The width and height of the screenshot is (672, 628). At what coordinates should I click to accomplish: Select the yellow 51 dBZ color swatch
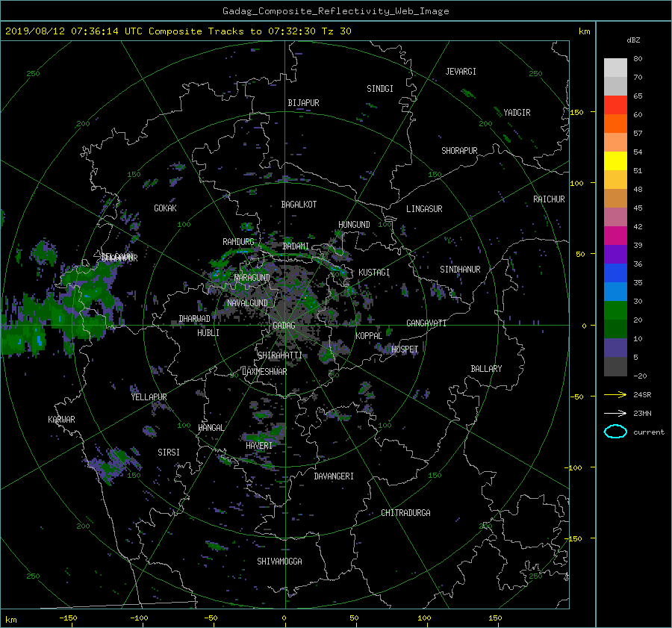tap(615, 161)
